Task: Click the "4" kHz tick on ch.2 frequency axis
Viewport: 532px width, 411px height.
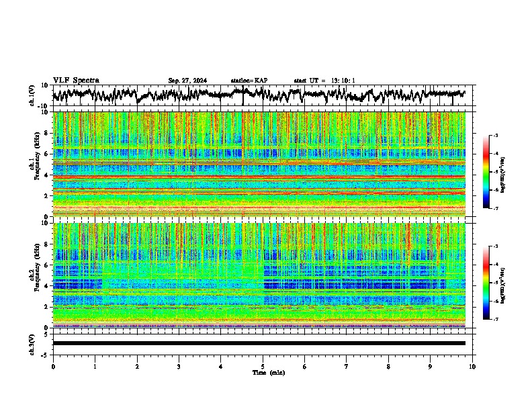Action: coord(47,286)
